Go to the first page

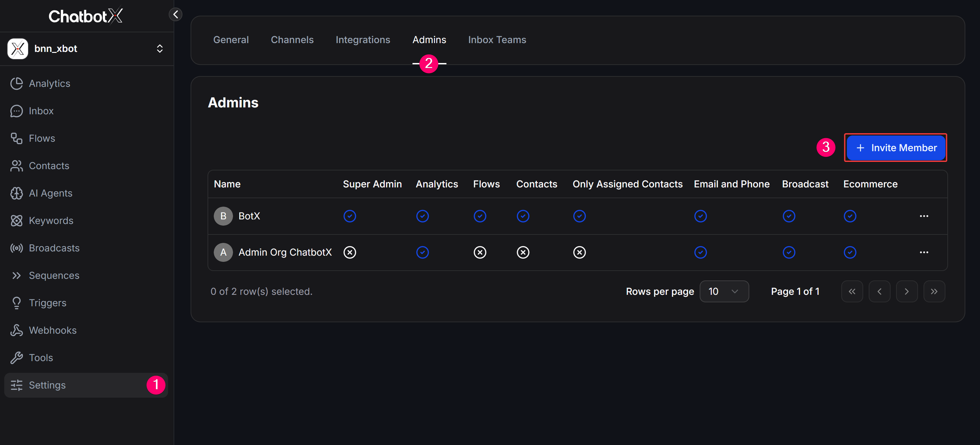pyautogui.click(x=852, y=292)
